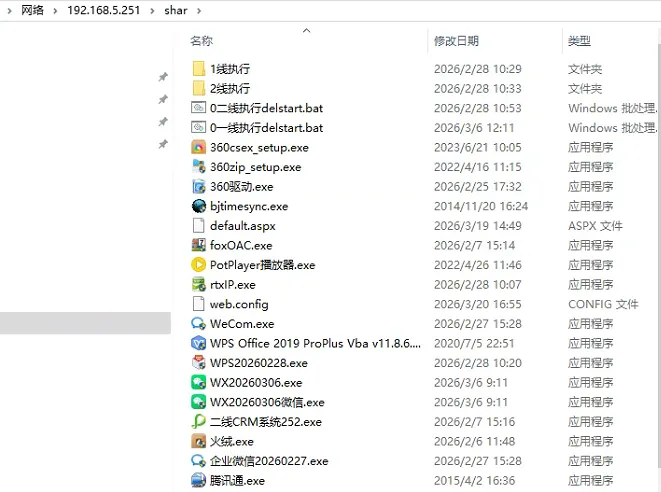Select the 0一线执行delstart.bat file icon
This screenshot has height=492, width=661.
click(x=199, y=128)
